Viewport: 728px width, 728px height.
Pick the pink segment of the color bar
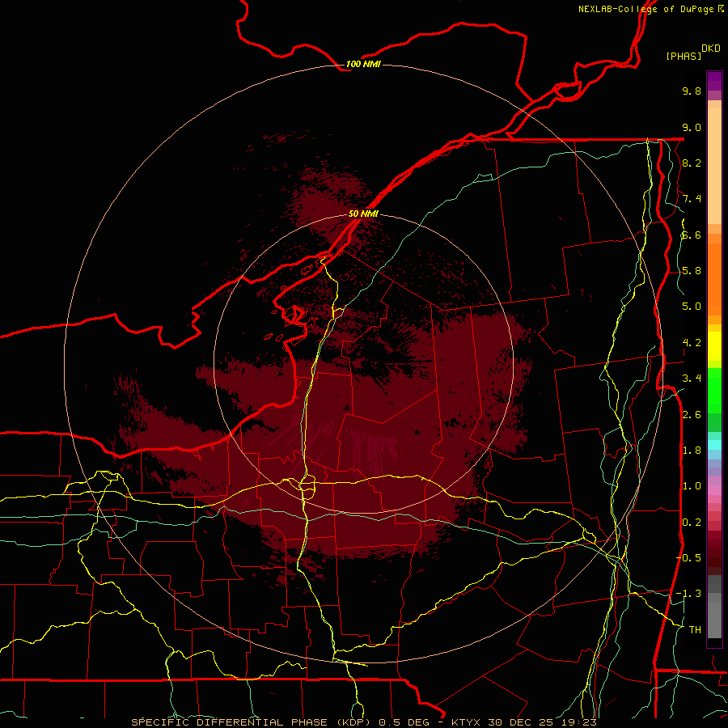tap(714, 490)
